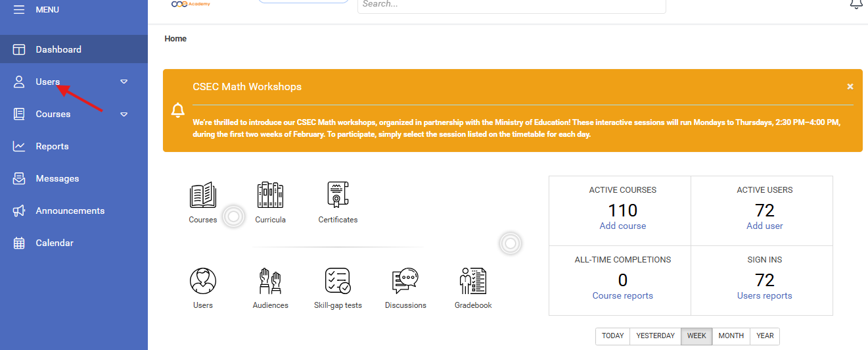Expand the Courses sidebar dropdown arrow
868x350 pixels.
124,114
